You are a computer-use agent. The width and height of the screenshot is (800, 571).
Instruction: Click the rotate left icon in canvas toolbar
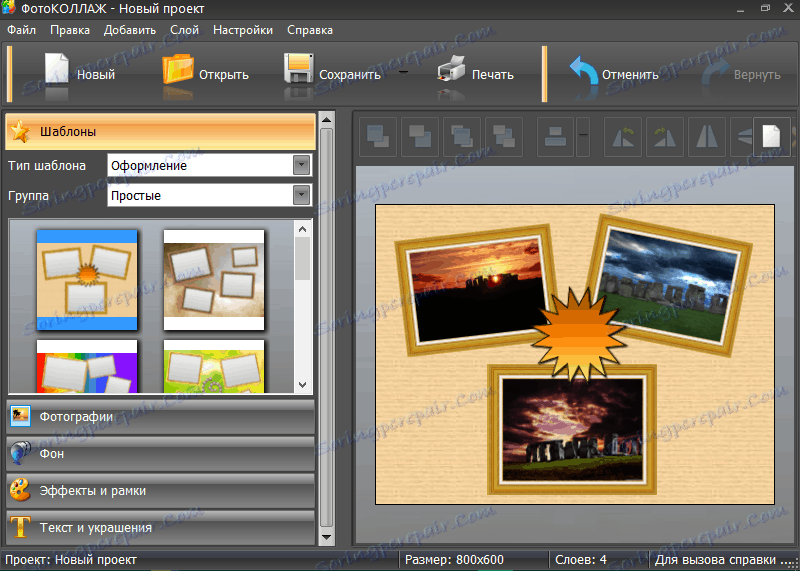tap(623, 137)
